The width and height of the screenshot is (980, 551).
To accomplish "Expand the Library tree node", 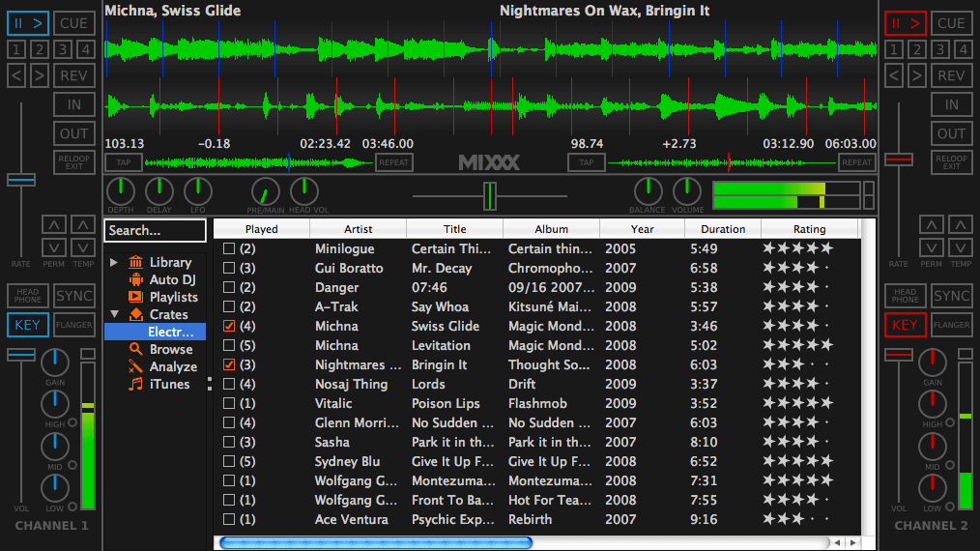I will (114, 262).
